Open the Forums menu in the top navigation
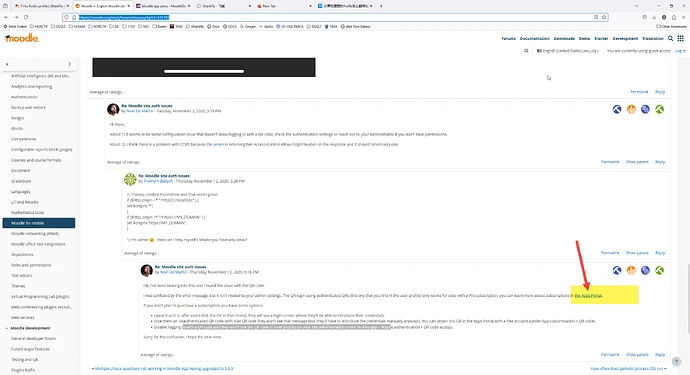This screenshot has width=690, height=375. tap(508, 39)
